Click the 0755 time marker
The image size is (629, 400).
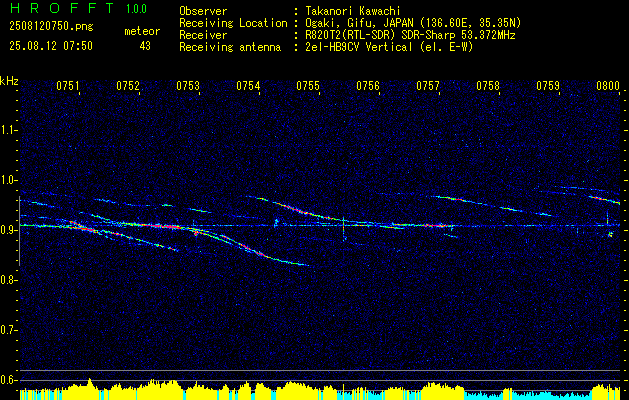(308, 86)
